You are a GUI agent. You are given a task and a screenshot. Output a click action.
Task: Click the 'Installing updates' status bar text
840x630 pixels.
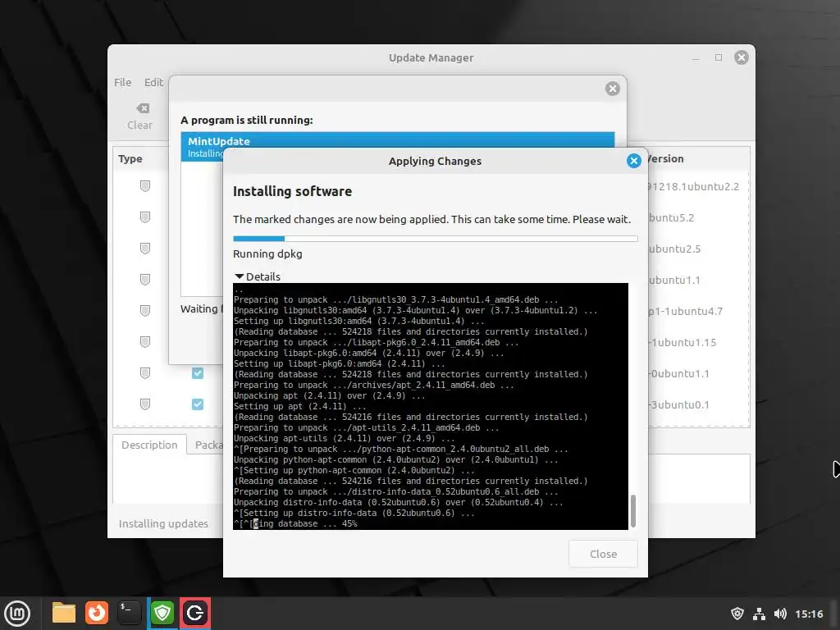click(x=163, y=523)
